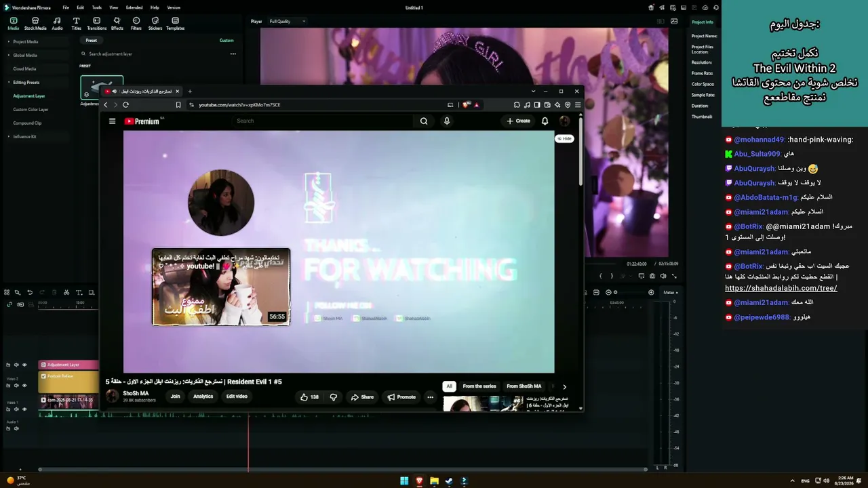Open Filmora Tools menu
This screenshot has height=488, width=868.
click(x=97, y=7)
